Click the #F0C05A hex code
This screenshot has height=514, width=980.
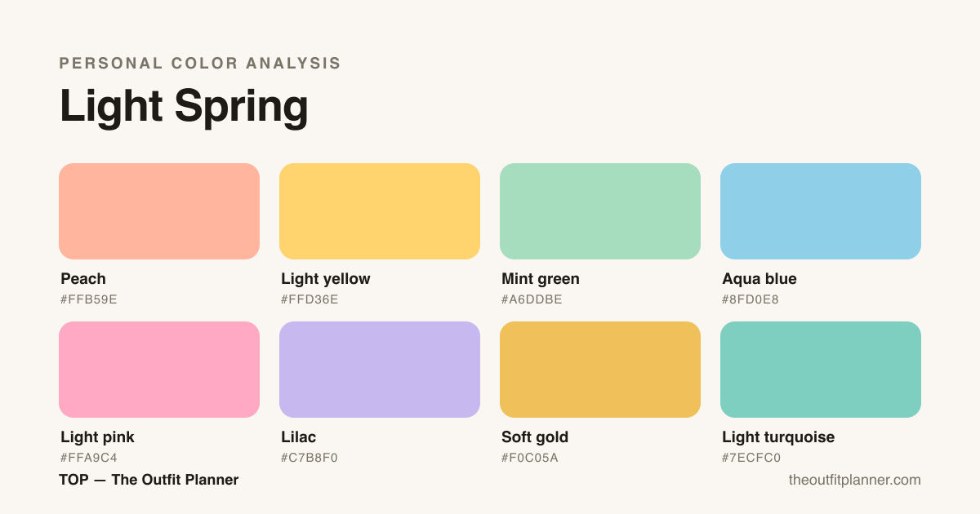point(530,458)
